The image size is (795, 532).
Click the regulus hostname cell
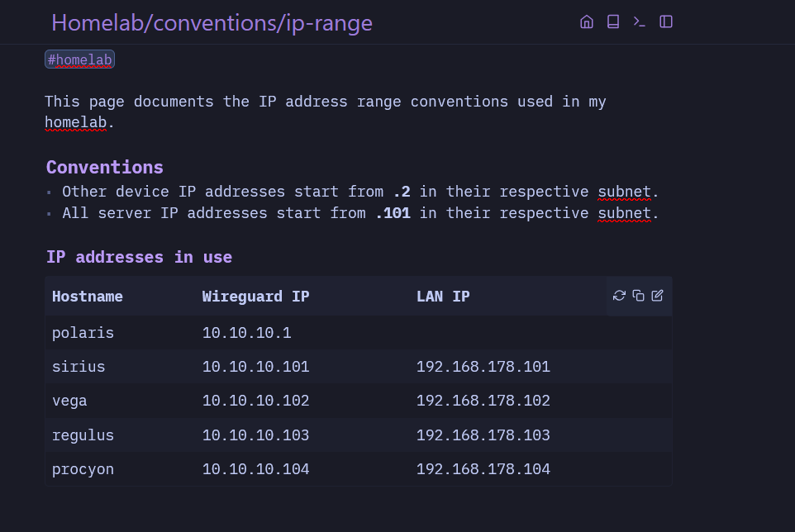pos(83,435)
